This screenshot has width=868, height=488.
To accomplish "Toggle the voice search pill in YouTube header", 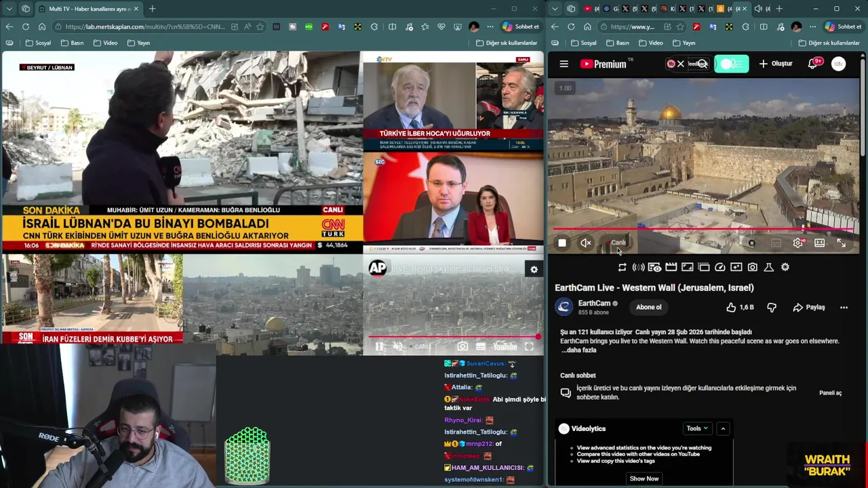I will click(x=731, y=64).
